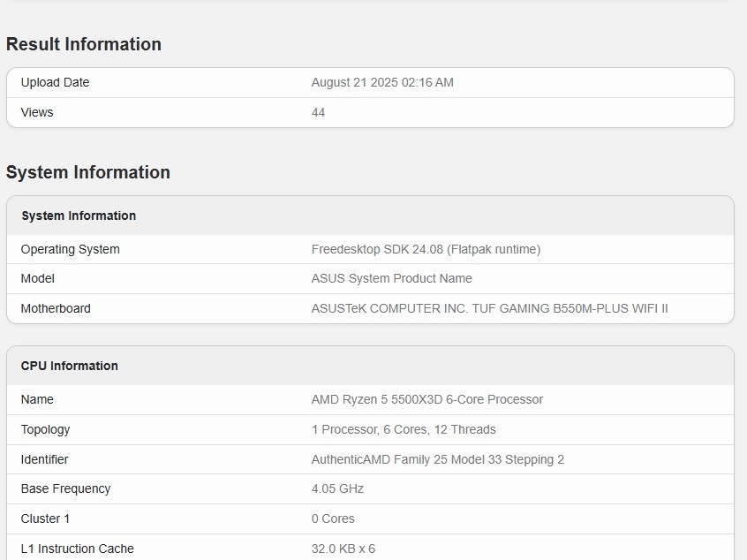Click the Motherboard row label
Viewport: 747px width, 560px height.
tap(56, 308)
